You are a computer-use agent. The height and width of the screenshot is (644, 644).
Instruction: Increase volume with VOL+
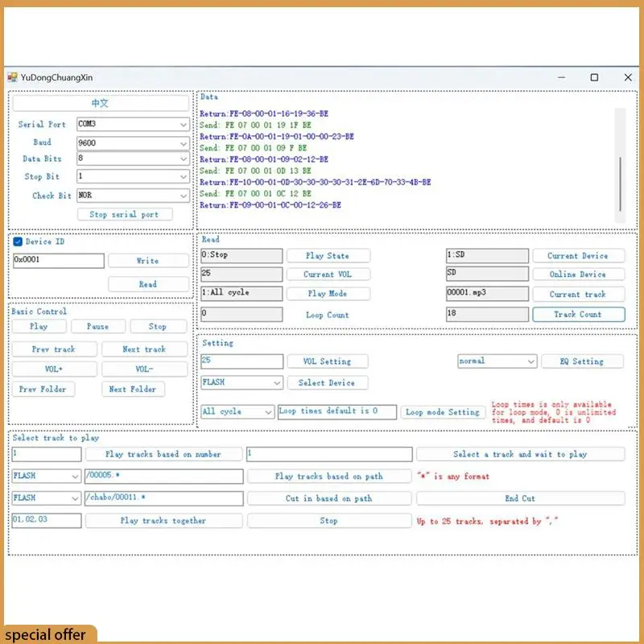55,369
